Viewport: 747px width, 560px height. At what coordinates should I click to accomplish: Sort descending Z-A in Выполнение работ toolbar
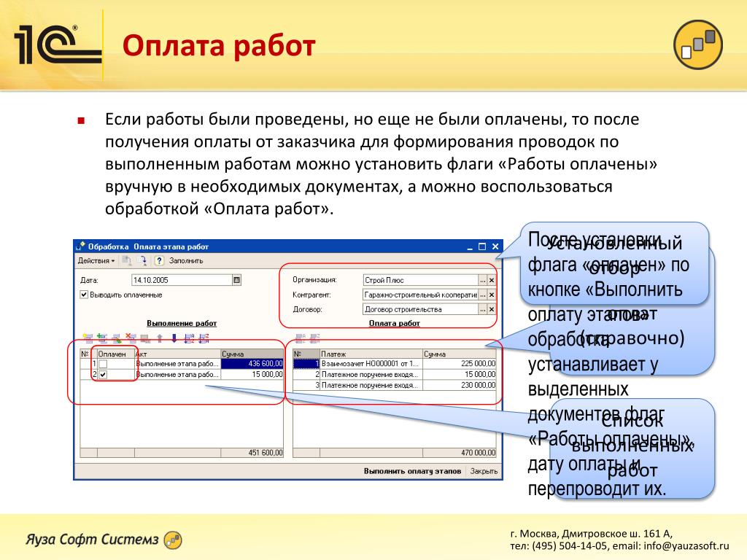[204, 338]
